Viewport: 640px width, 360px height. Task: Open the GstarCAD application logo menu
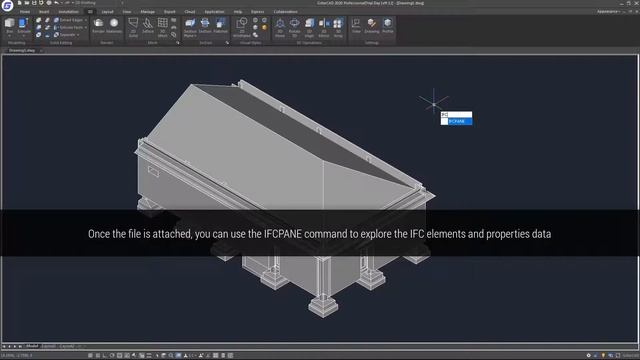click(x=7, y=5)
